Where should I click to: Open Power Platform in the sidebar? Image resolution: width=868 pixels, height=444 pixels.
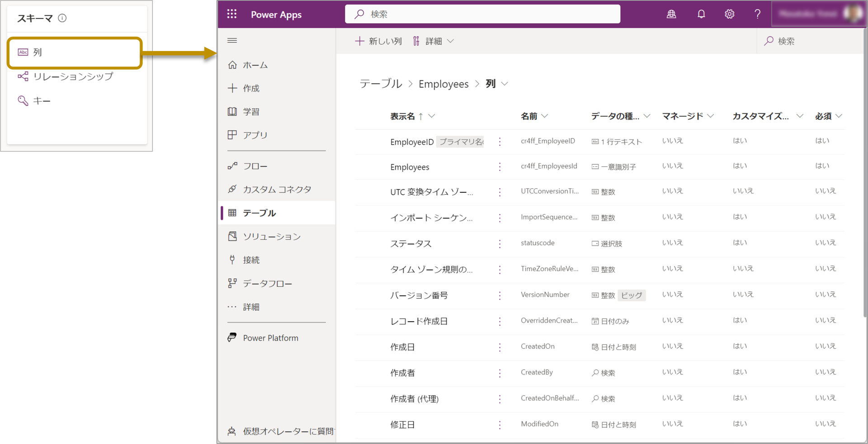coord(277,338)
